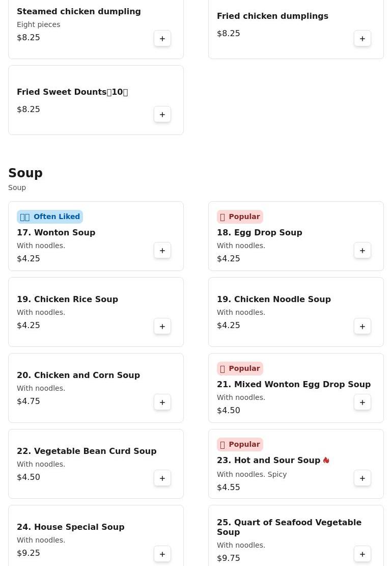Add 23. Hot and Sour Soup to cart
The height and width of the screenshot is (566, 392).
(x=362, y=478)
